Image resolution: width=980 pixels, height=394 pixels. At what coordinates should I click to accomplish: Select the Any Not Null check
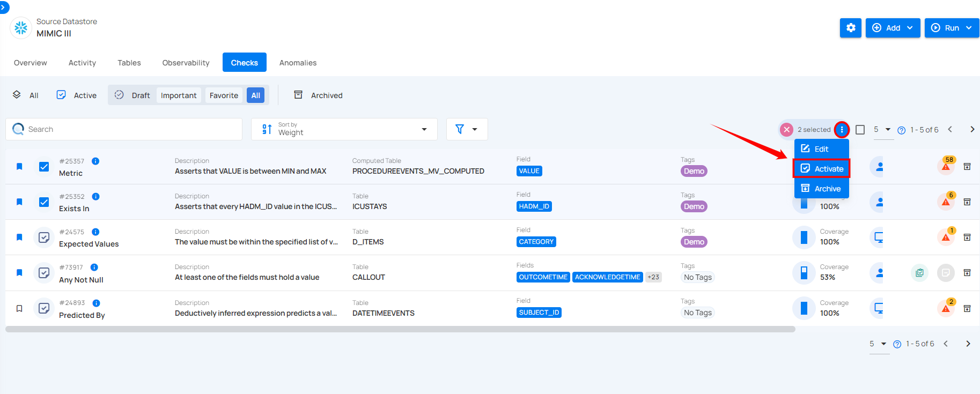coord(44,273)
